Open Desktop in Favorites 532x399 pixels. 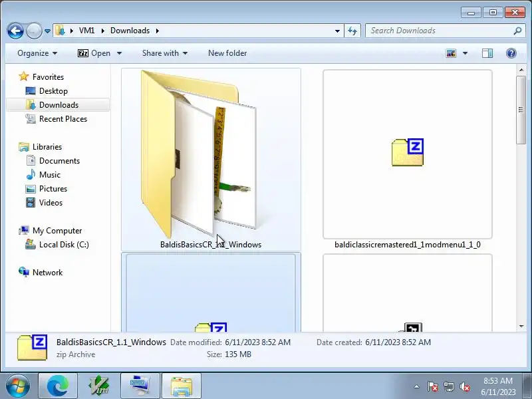click(53, 91)
